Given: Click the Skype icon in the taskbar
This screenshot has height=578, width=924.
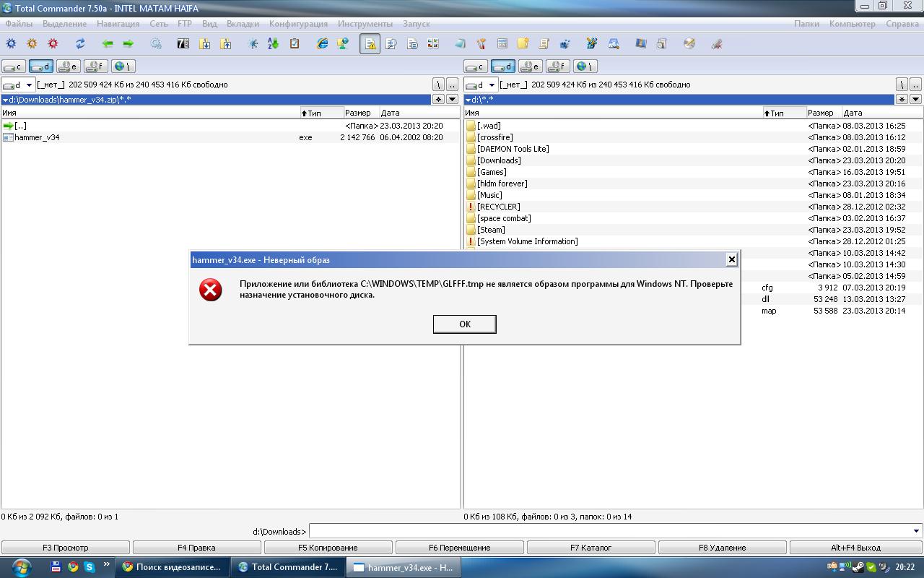Looking at the screenshot, I should coord(90,567).
